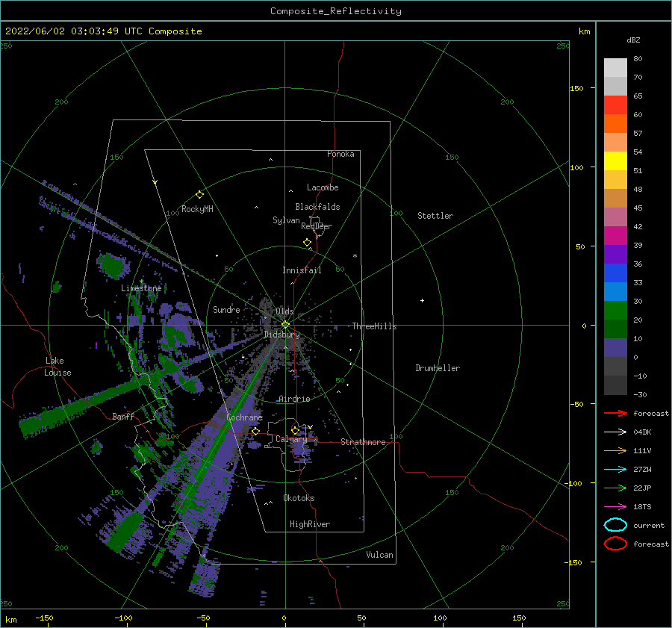Image resolution: width=672 pixels, height=628 pixels.
Task: Click the Innisfail city label
Action: (302, 270)
